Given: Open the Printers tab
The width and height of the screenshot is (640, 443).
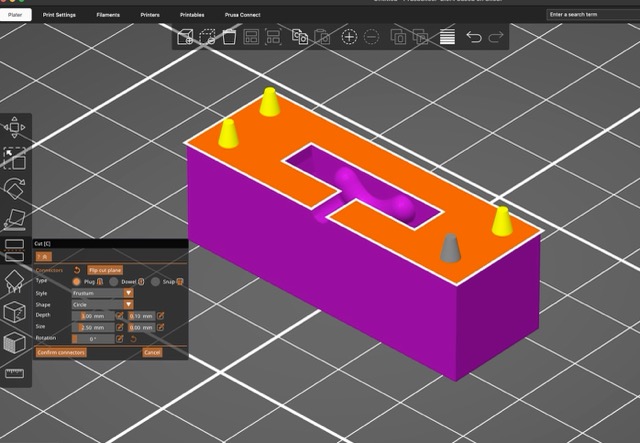Looking at the screenshot, I should [x=150, y=15].
